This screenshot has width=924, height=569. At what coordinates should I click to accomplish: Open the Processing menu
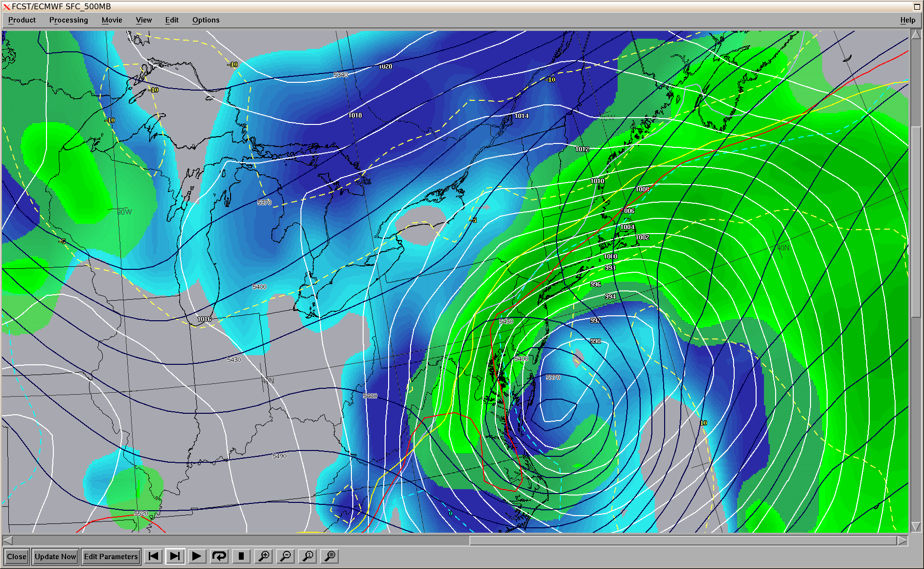click(x=69, y=20)
